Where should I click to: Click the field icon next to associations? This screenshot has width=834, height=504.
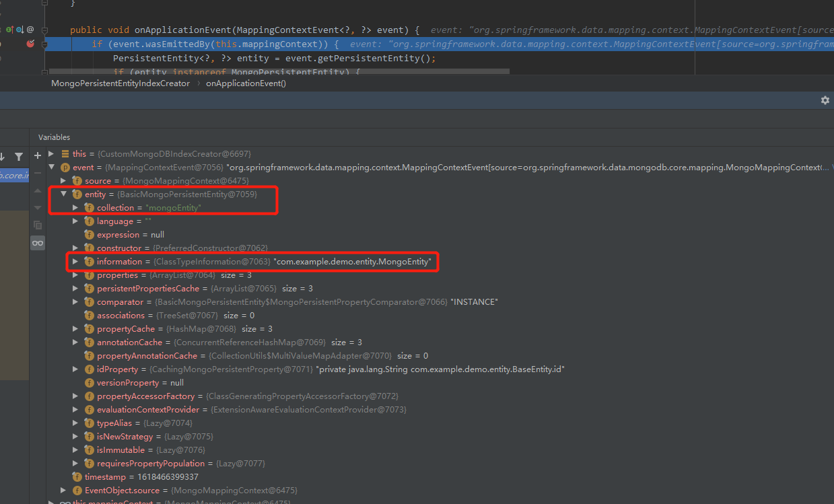(x=90, y=316)
